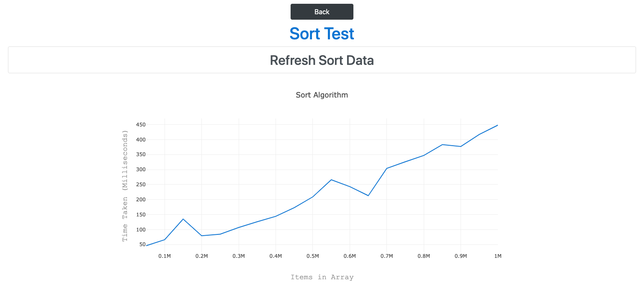Image resolution: width=644 pixels, height=293 pixels.
Task: Click the Back button
Action: click(x=322, y=12)
